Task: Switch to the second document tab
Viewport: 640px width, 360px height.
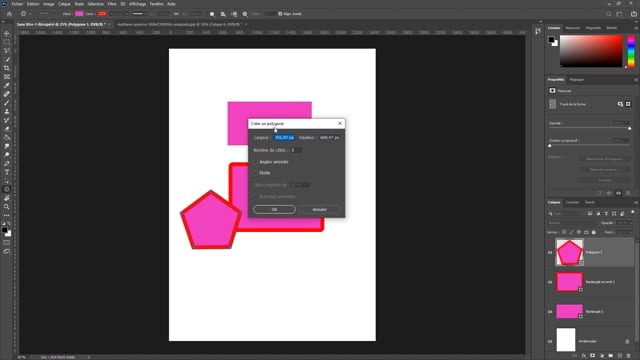Action: [x=180, y=24]
